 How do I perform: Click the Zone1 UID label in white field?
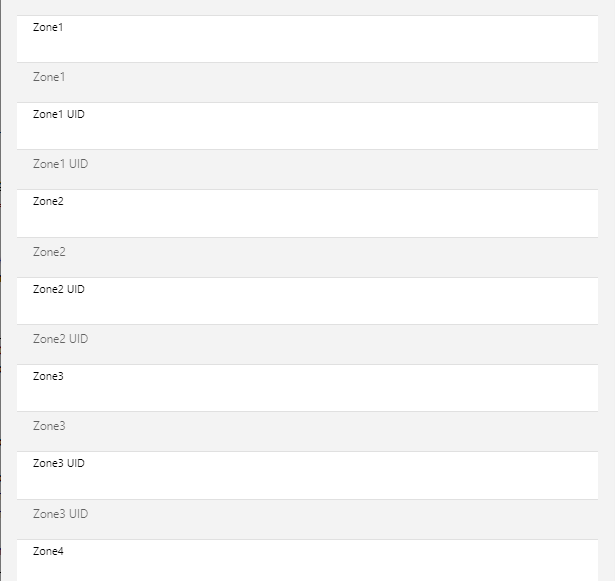(59, 114)
